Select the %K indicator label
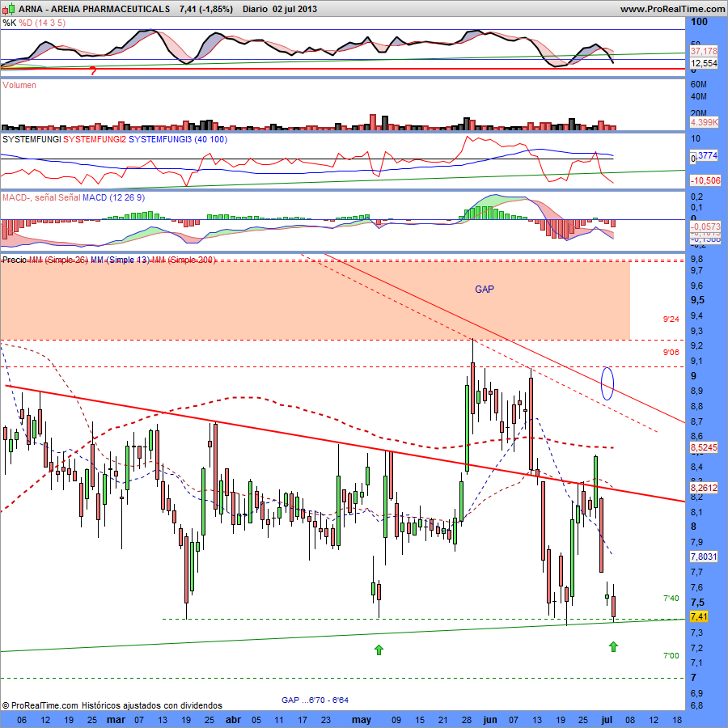 [x=9, y=23]
